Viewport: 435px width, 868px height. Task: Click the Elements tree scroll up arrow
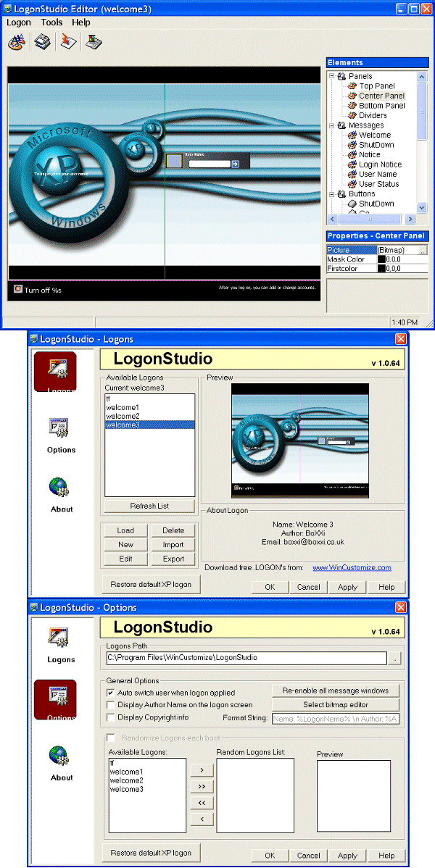[x=422, y=77]
